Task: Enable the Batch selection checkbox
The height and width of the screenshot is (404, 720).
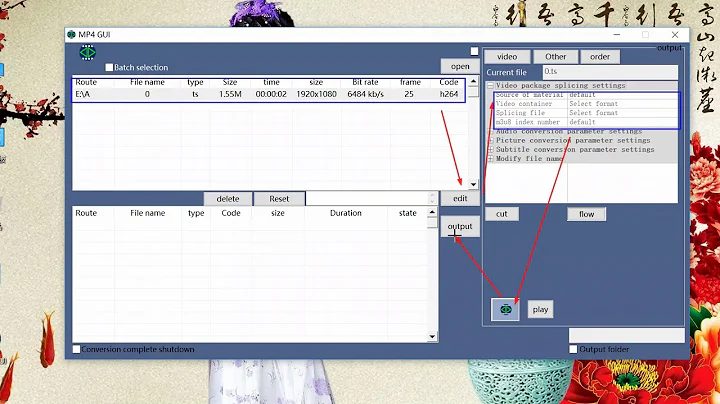Action: pos(109,67)
